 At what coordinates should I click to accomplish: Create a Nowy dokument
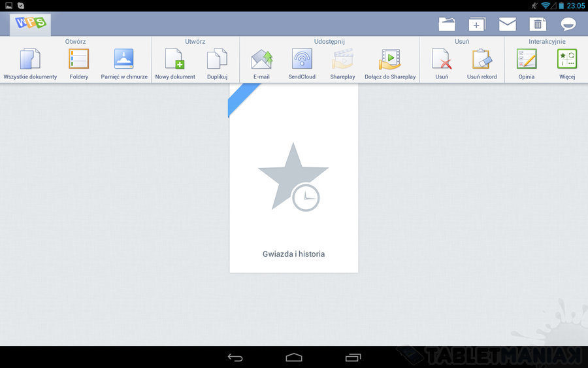coord(174,60)
